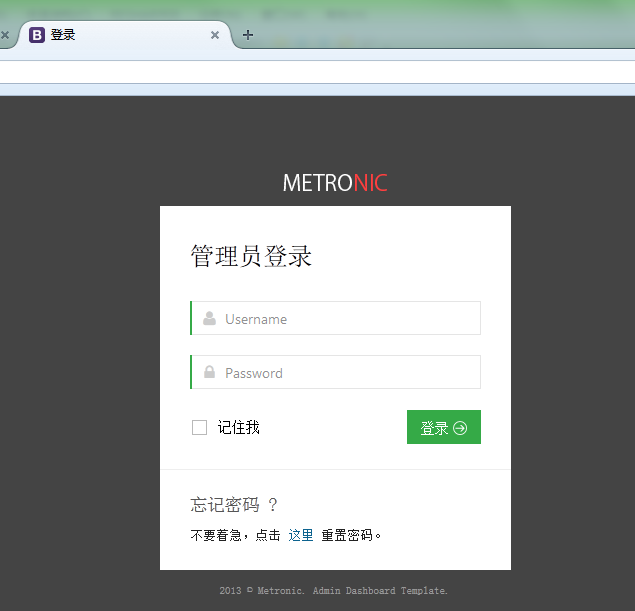Click the 忘记密码 ? heading text
Screen dimensions: 635x611
[234, 505]
